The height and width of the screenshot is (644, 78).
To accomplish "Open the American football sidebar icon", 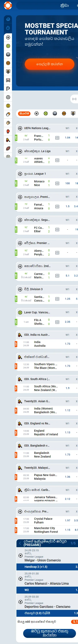I will point(8,148).
